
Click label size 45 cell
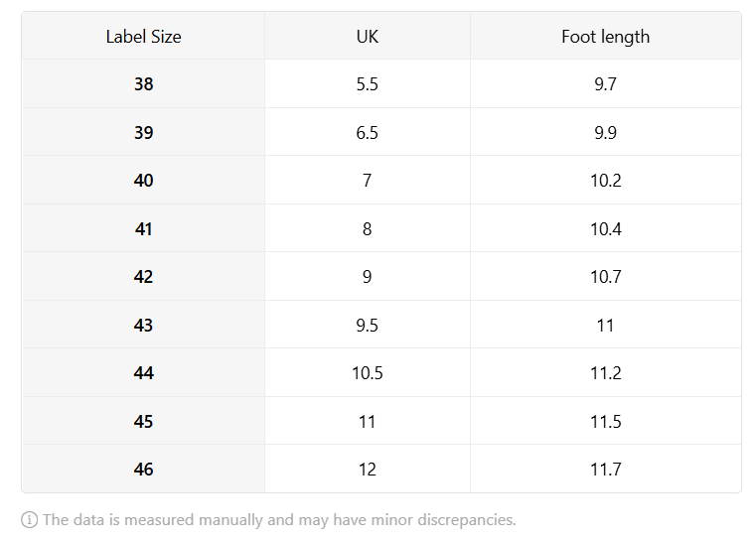tap(143, 421)
